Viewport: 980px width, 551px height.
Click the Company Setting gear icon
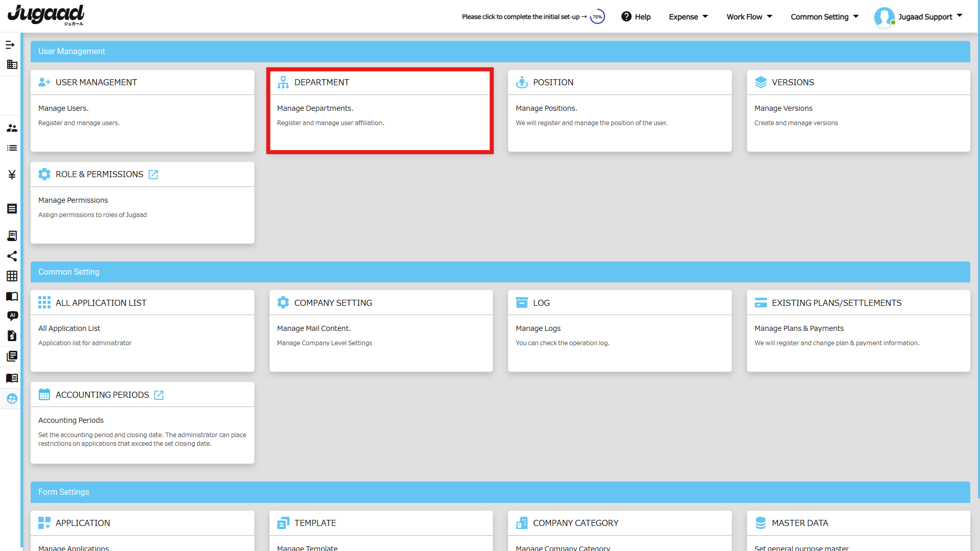(283, 303)
